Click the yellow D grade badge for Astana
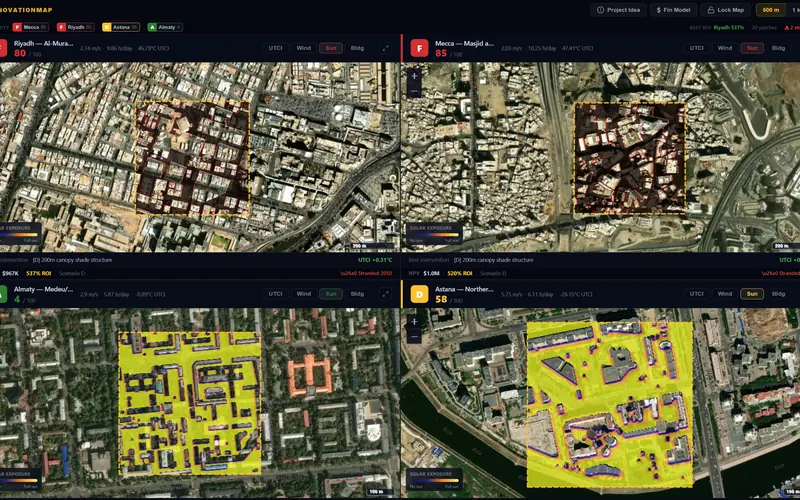The image size is (800, 500). 419,294
